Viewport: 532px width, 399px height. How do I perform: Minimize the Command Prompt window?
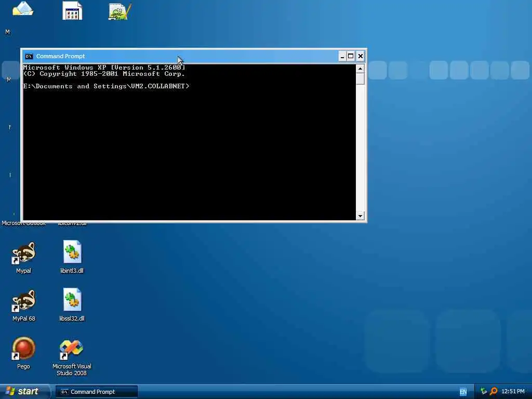342,56
